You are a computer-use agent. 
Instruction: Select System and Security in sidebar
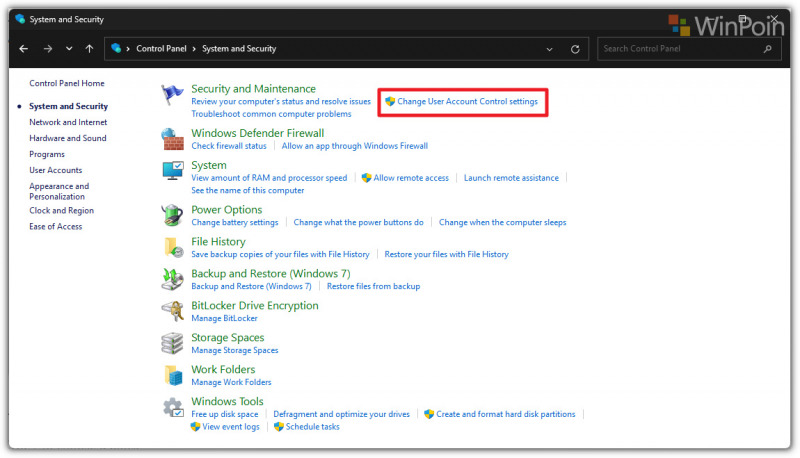click(68, 106)
